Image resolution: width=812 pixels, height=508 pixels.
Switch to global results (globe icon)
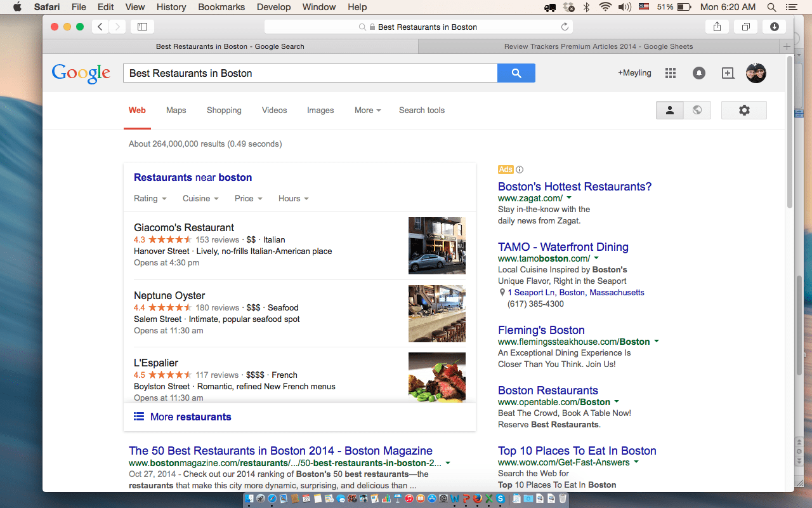697,110
